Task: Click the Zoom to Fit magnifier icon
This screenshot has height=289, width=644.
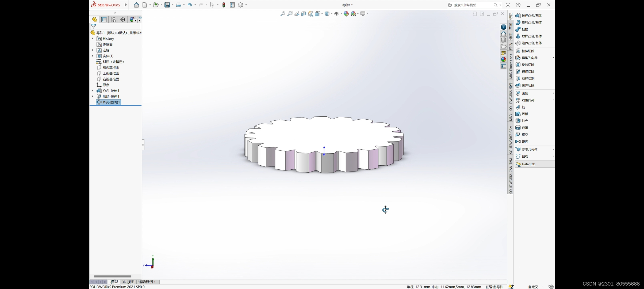Action: (283, 14)
